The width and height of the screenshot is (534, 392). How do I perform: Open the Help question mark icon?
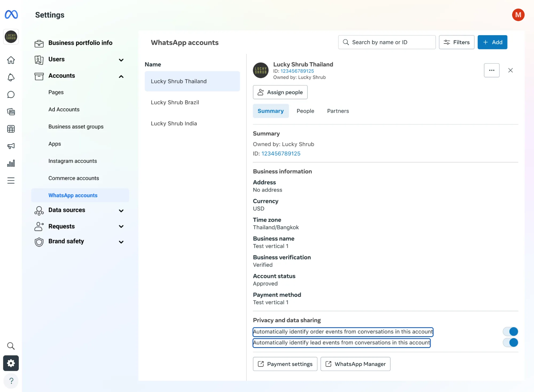pyautogui.click(x=11, y=381)
